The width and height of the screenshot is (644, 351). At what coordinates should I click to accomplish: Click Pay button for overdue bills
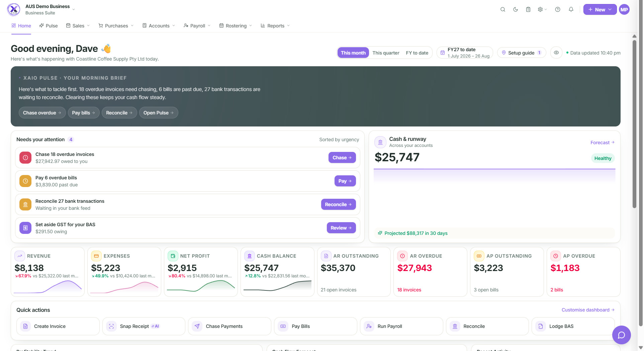coord(345,181)
